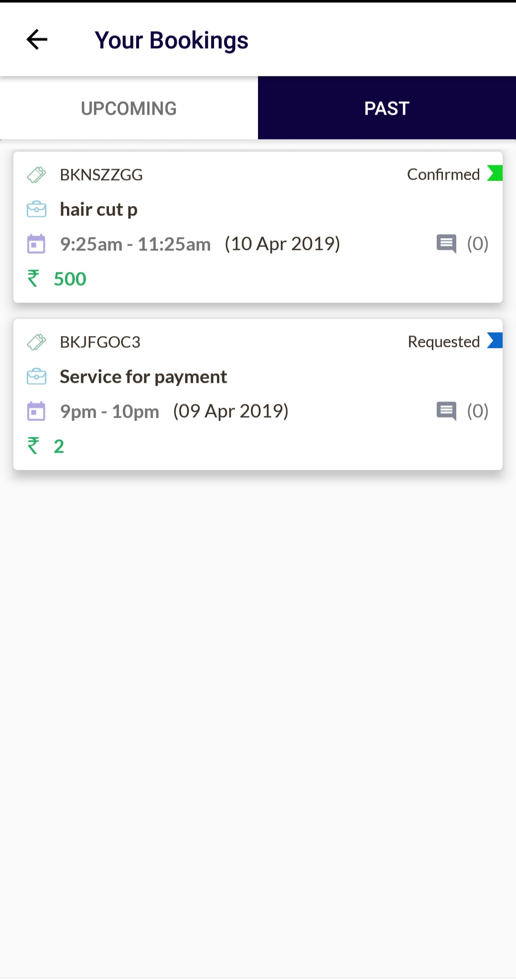Open booking titled Service for payment
This screenshot has width=516, height=980.
(143, 377)
